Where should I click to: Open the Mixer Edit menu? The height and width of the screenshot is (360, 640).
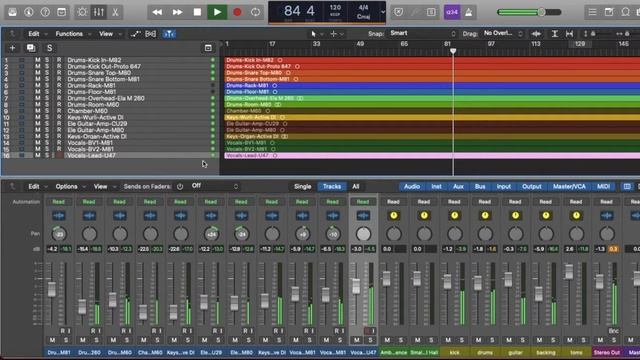pyautogui.click(x=34, y=187)
